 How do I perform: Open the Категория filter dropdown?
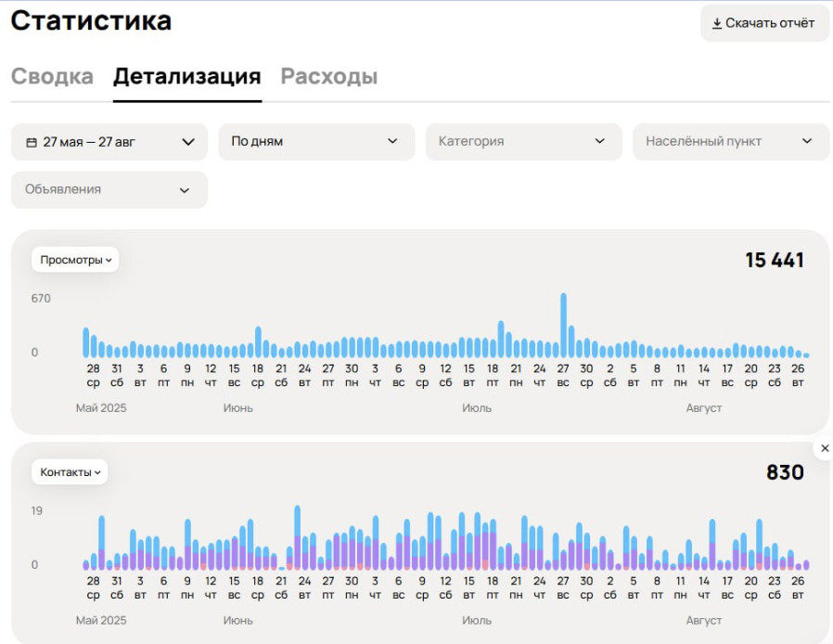tap(523, 142)
